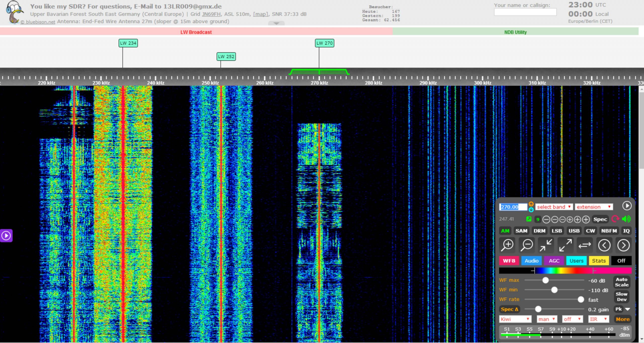Open the select band dropdown

(554, 207)
